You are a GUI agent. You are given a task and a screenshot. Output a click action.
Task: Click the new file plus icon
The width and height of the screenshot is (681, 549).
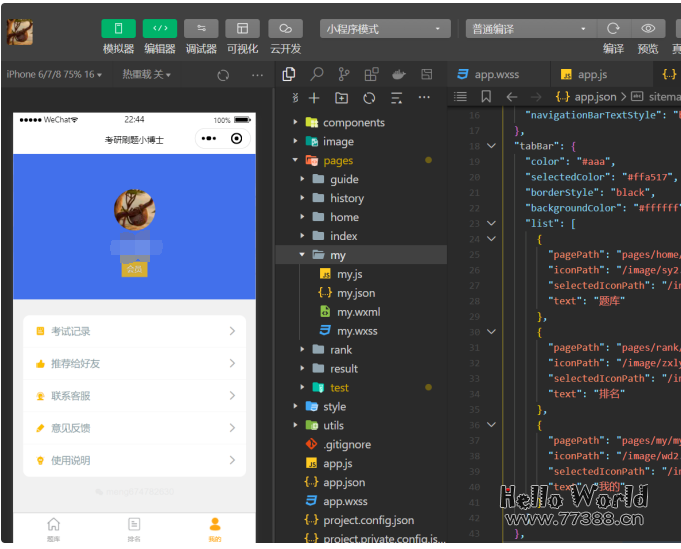314,98
